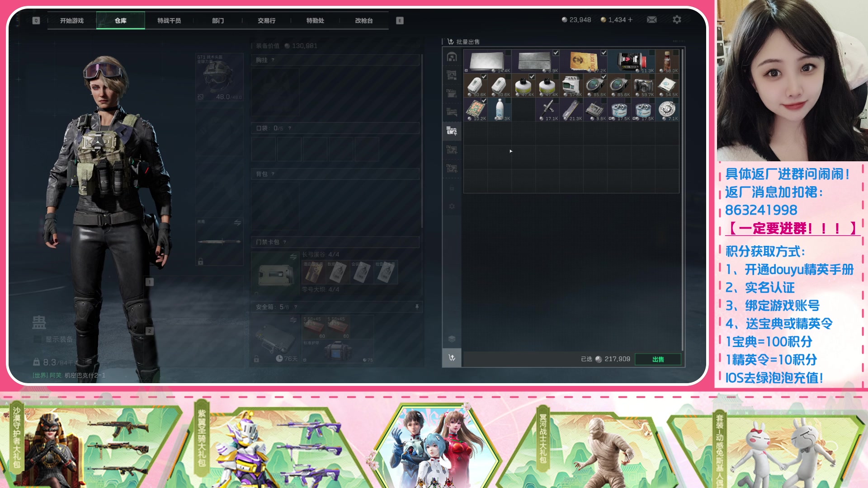
Task: Open the 特战干员 tab
Action: tap(169, 20)
